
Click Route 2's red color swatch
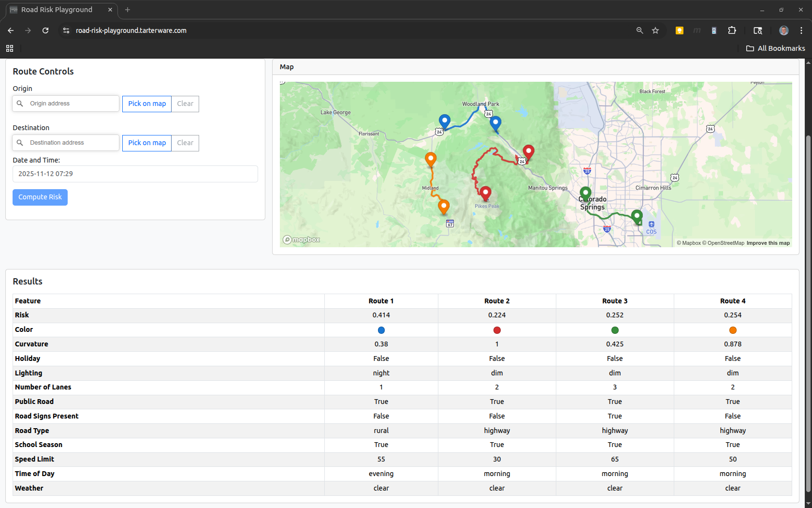496,330
